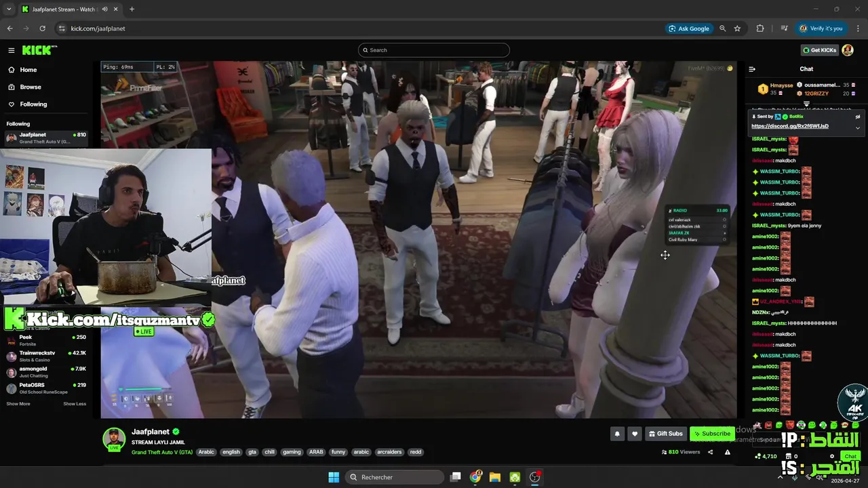868x488 pixels.
Task: Select the Arabic tag
Action: pos(206,452)
